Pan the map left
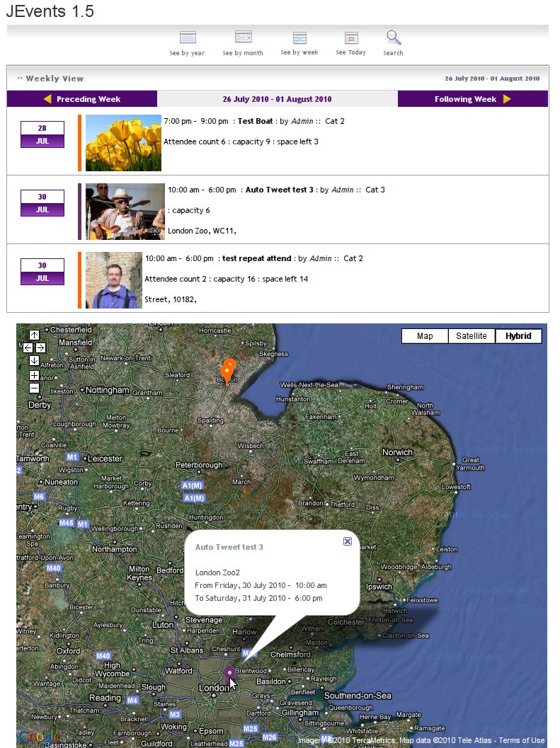The image size is (560, 748). tap(28, 347)
